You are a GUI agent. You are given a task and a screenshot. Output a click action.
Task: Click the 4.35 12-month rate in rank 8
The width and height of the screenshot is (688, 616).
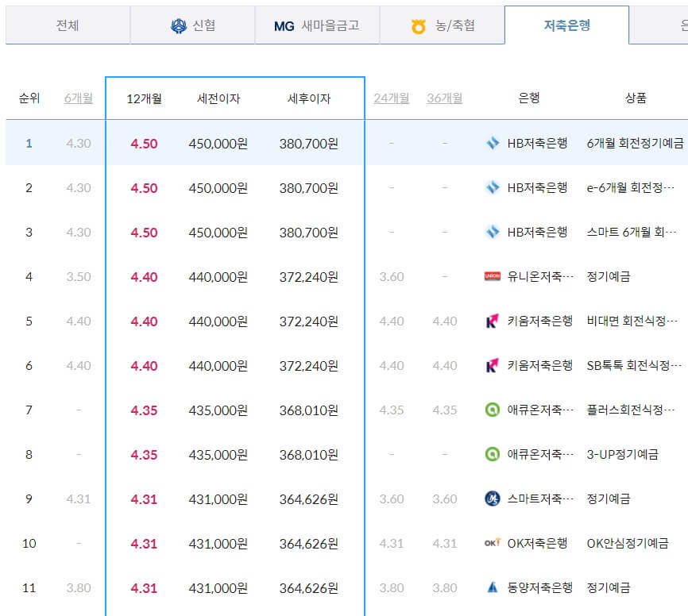point(144,455)
